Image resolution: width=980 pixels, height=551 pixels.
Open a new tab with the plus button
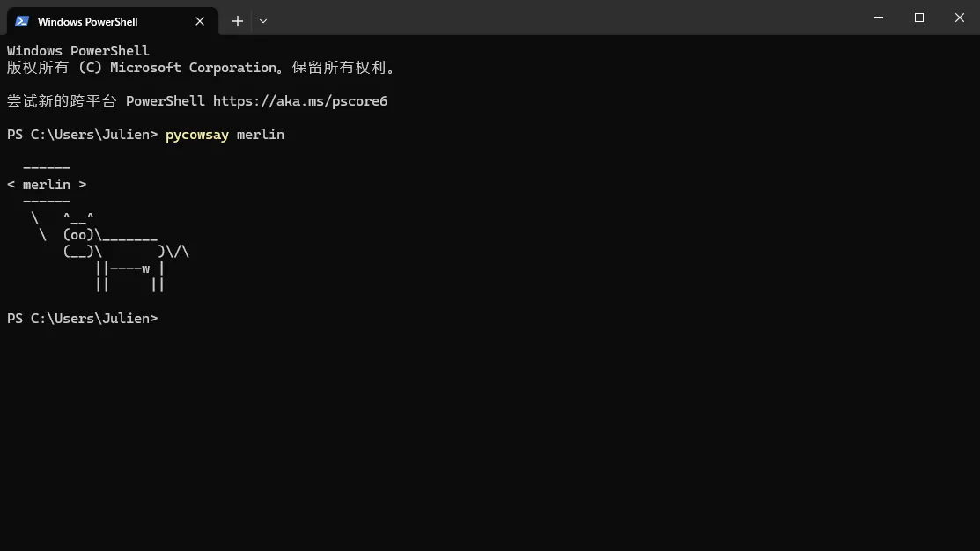pos(238,21)
